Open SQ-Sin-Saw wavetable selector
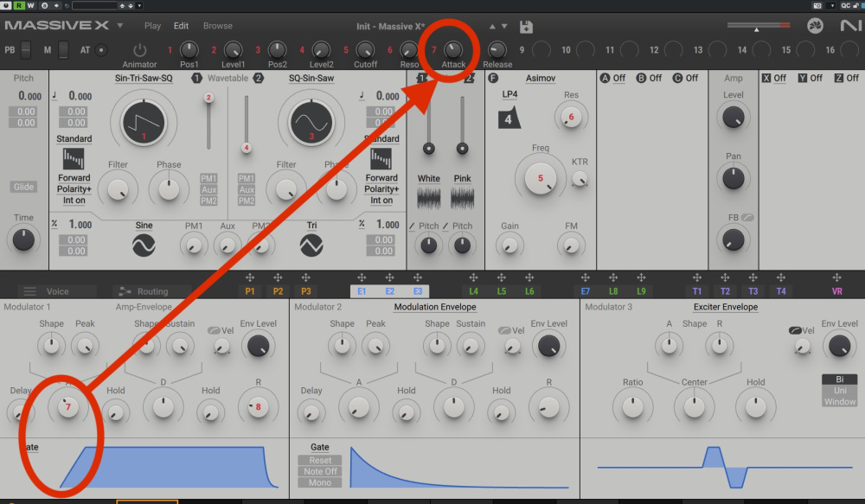Screen dimensions: 865x504 [x=311, y=79]
